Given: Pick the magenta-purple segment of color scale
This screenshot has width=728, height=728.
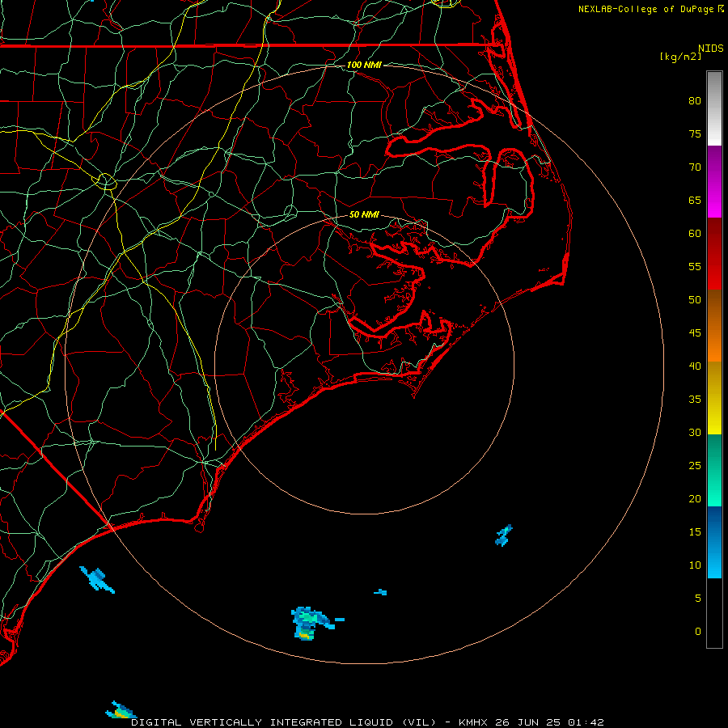Looking at the screenshot, I should pos(714,181).
